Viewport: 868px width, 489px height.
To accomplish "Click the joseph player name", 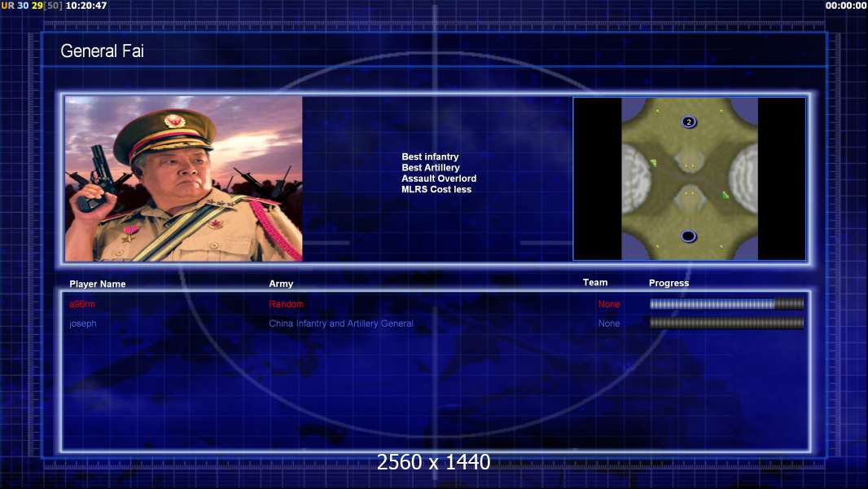I will tap(82, 324).
